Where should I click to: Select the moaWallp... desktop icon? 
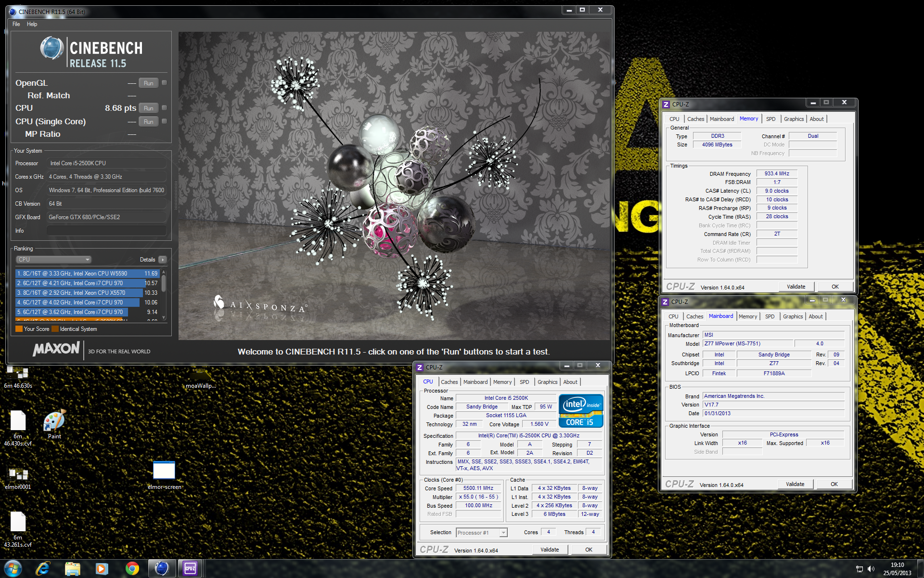pos(201,378)
